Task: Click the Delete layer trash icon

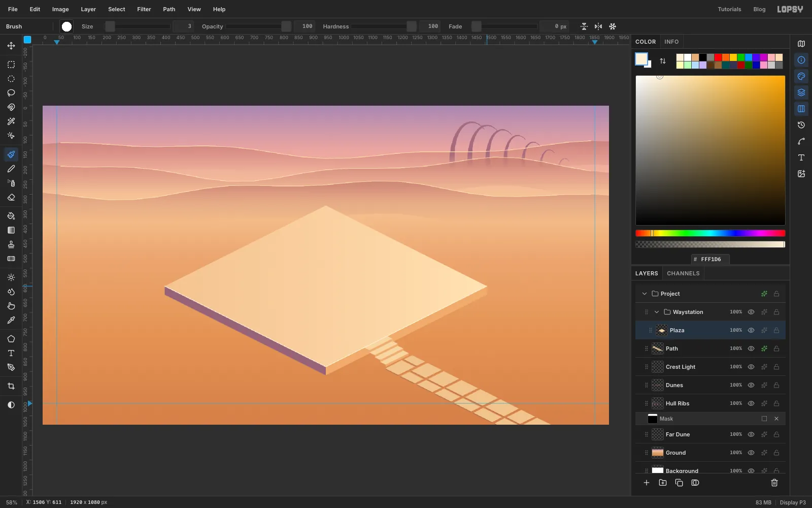Action: tap(774, 483)
